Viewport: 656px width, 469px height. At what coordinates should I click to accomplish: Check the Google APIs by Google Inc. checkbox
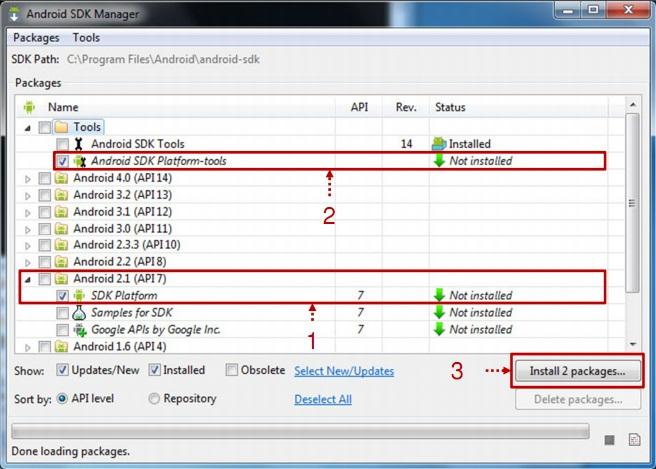[x=62, y=330]
